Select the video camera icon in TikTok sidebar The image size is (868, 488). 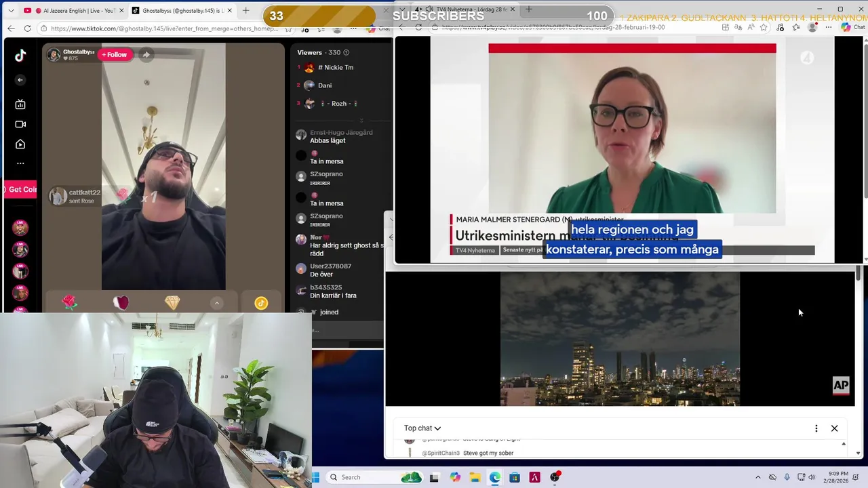point(20,124)
